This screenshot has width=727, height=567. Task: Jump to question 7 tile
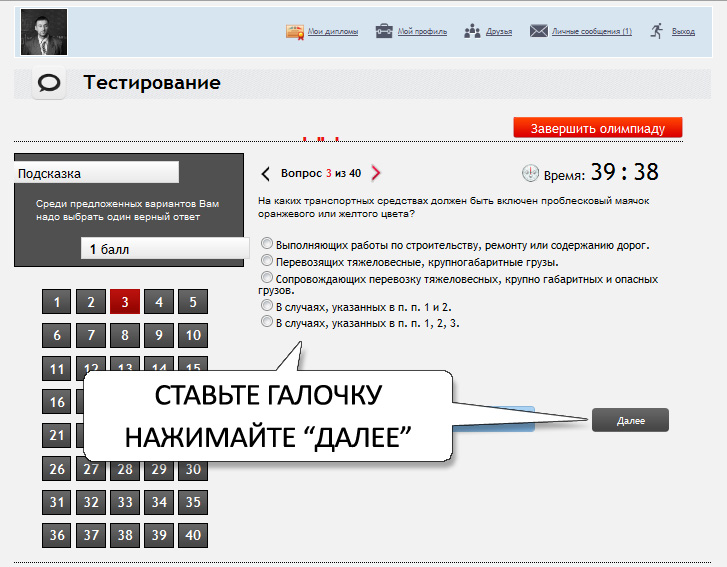(91, 335)
